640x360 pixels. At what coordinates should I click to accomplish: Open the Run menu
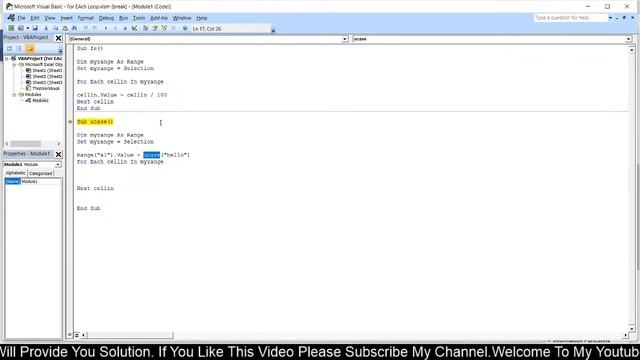(124, 18)
